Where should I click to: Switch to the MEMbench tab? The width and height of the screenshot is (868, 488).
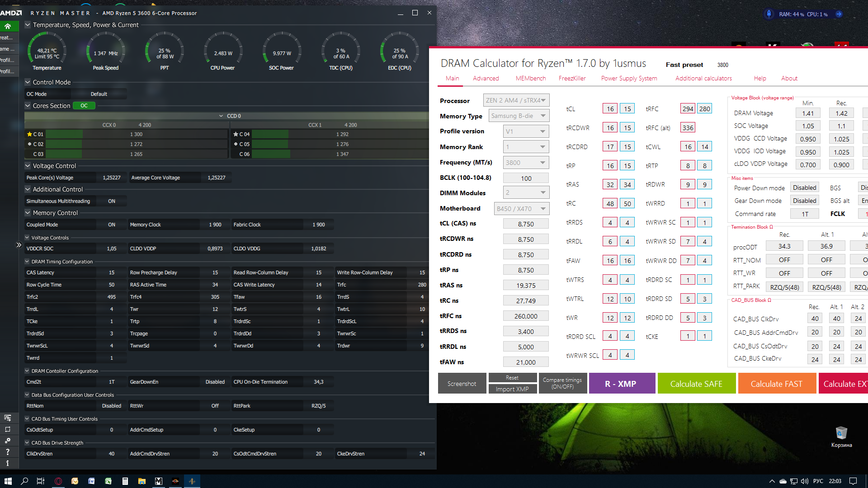point(530,78)
